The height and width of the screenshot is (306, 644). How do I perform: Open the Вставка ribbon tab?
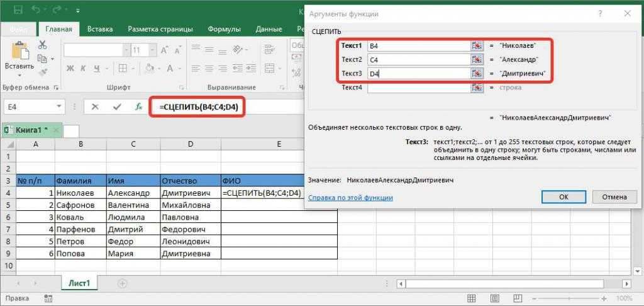[x=100, y=29]
